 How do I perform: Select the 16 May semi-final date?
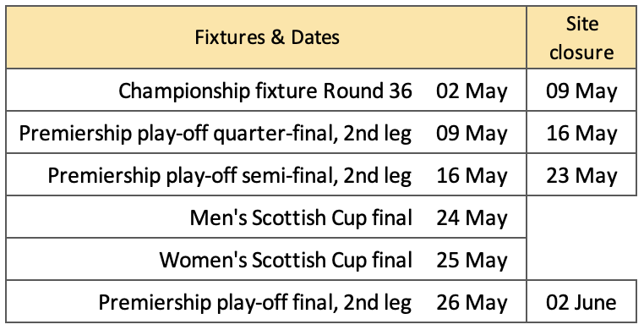pyautogui.click(x=472, y=176)
